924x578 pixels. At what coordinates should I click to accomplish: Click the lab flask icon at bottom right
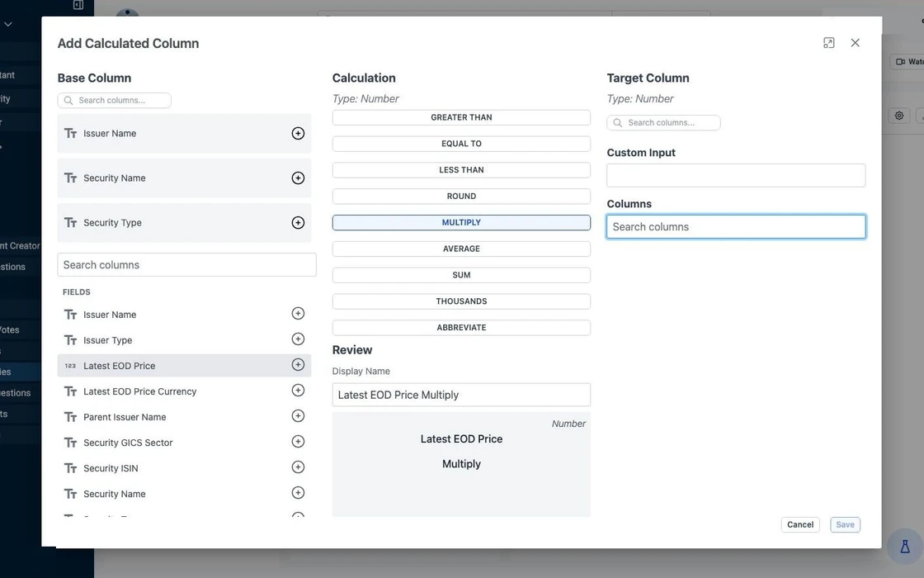click(905, 547)
